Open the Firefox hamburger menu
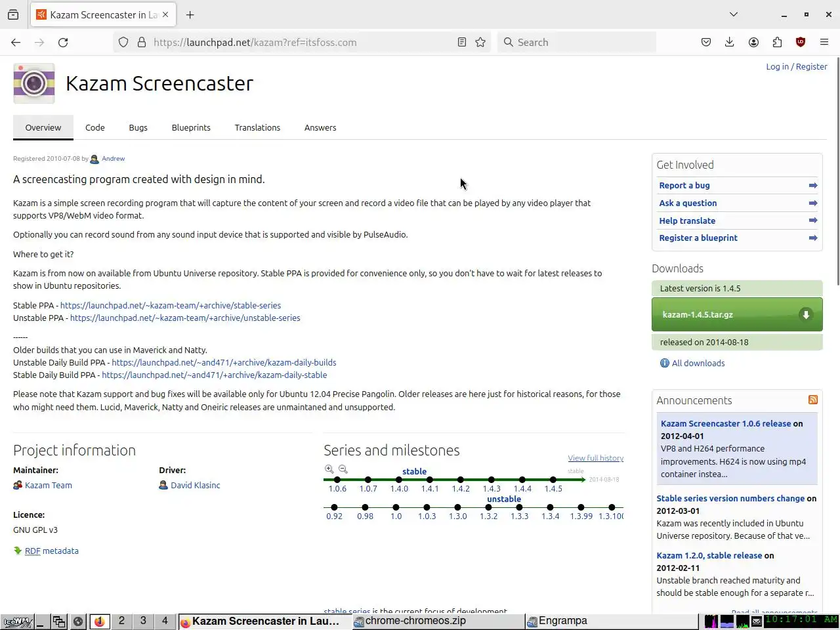This screenshot has height=630, width=840. (x=824, y=42)
